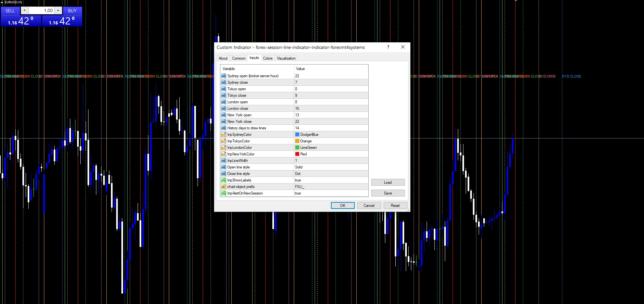
Task: Switch to the Visualization tab
Action: point(286,58)
